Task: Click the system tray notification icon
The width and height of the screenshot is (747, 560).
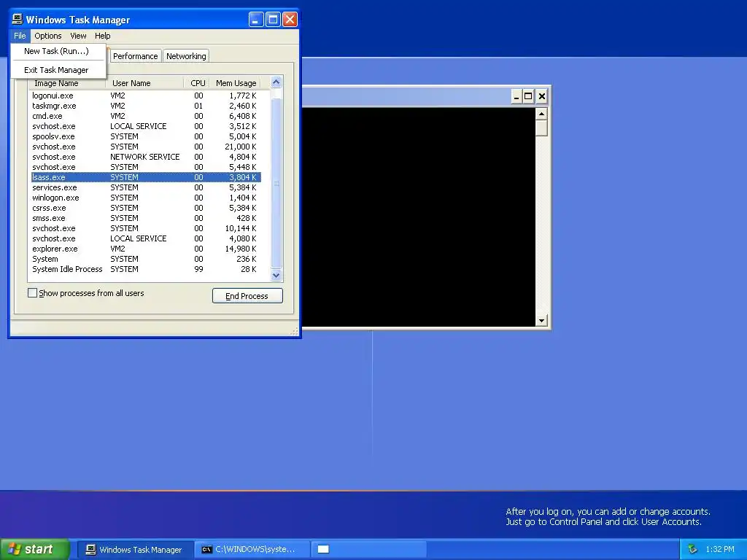Action: pos(693,550)
